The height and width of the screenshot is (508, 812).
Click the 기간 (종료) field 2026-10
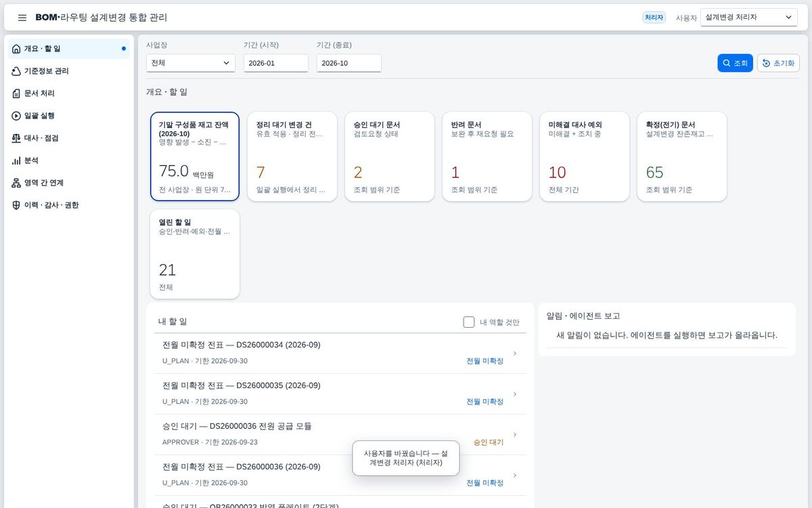coord(349,63)
